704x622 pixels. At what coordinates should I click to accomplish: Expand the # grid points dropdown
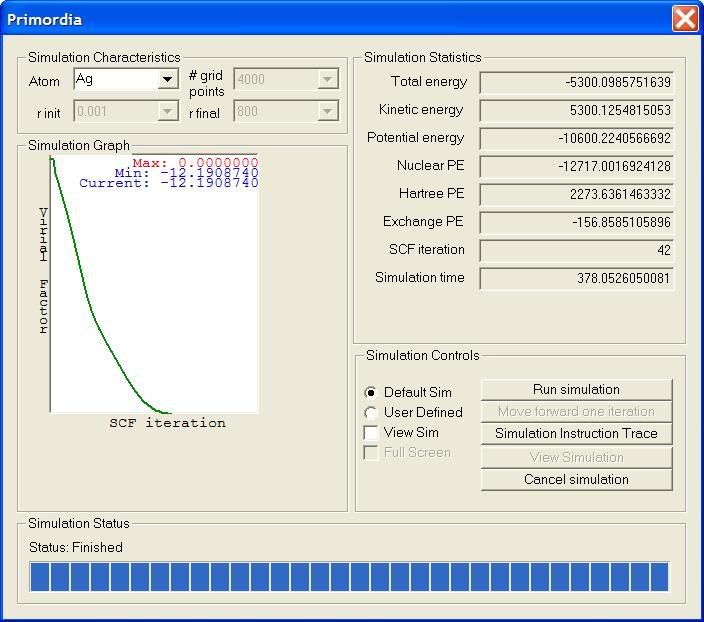pyautogui.click(x=327, y=79)
